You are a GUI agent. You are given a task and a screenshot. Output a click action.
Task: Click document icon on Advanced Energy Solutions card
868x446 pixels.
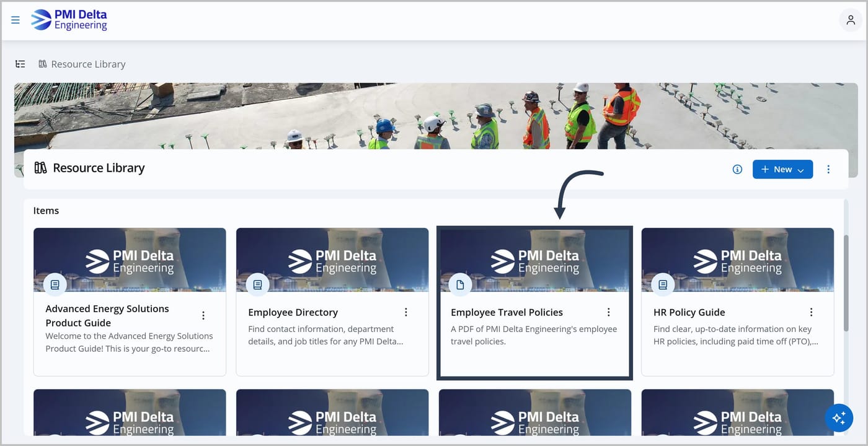(55, 285)
